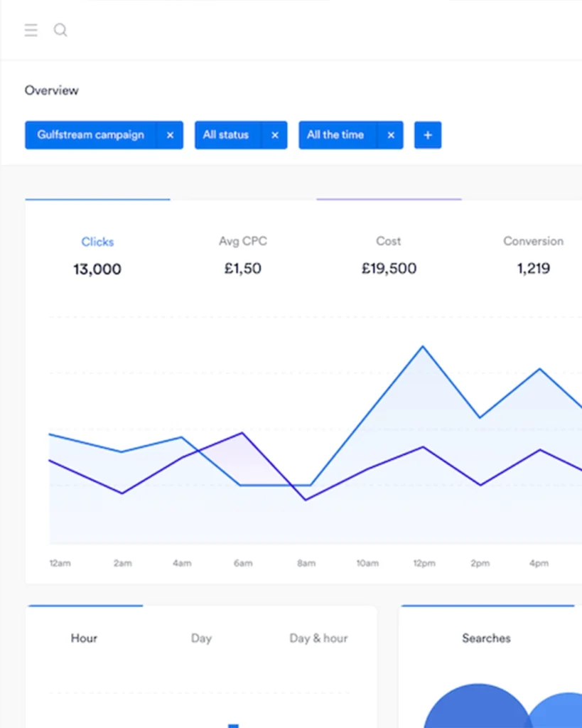Click the Searches panel heading

486,638
